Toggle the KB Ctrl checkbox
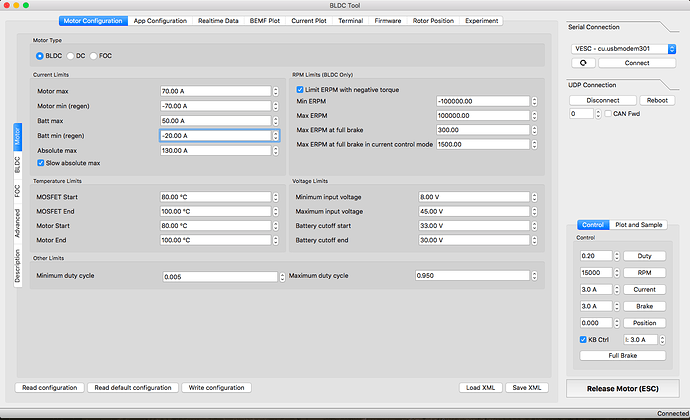 pos(583,340)
